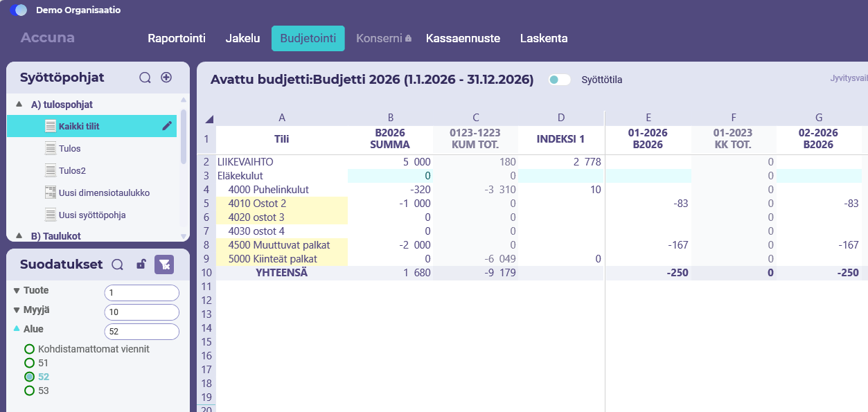
Task: Clear filters with the funnel icon
Action: click(164, 264)
